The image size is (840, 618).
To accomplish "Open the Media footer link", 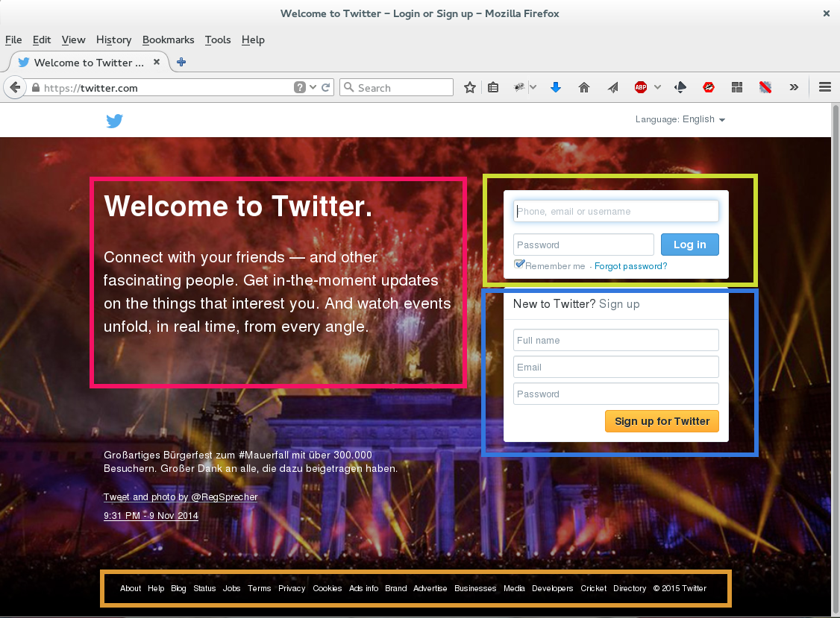I will coord(514,588).
